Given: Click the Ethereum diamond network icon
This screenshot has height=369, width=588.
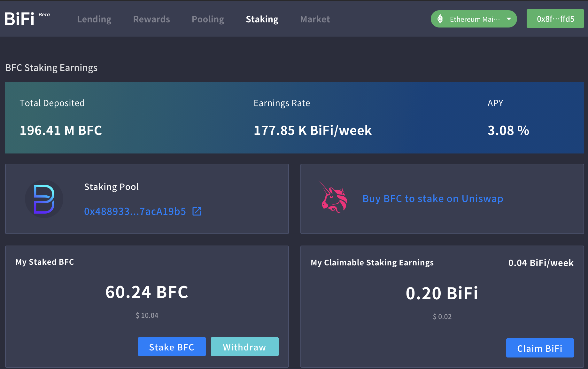Looking at the screenshot, I should tap(440, 19).
